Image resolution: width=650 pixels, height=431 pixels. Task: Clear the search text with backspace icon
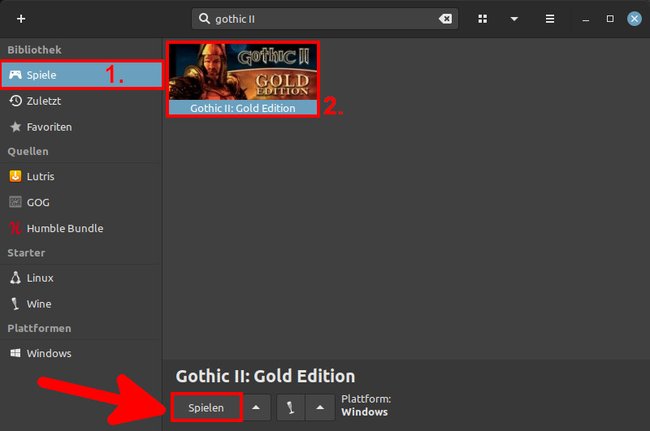(446, 19)
